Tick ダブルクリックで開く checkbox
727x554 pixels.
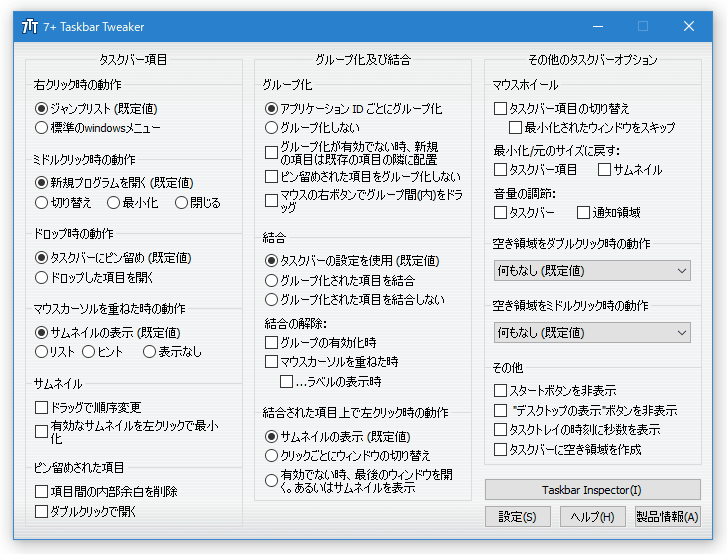click(41, 511)
